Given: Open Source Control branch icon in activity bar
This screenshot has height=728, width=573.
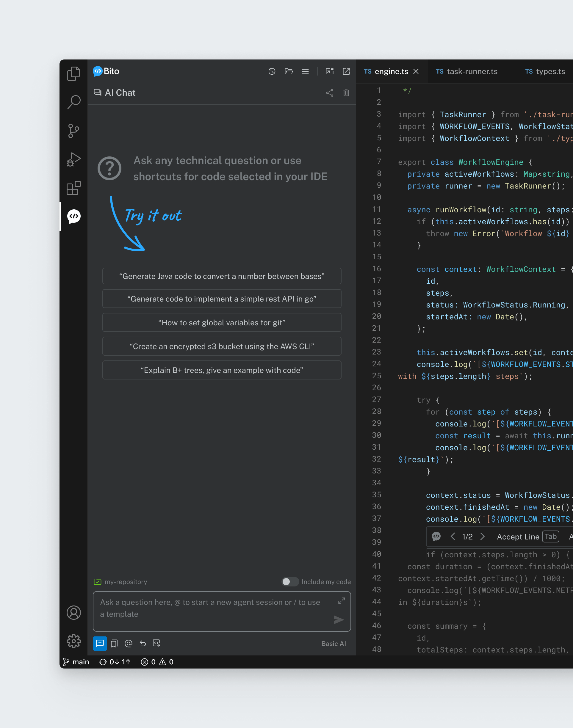Looking at the screenshot, I should point(73,131).
